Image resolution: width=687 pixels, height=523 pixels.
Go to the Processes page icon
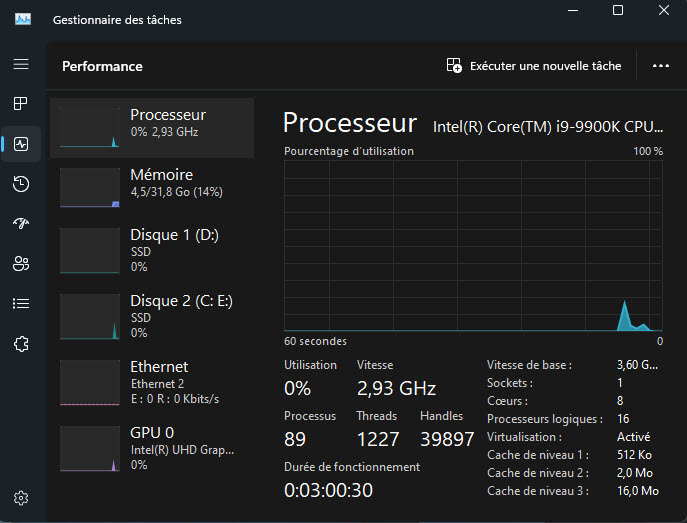tap(21, 104)
